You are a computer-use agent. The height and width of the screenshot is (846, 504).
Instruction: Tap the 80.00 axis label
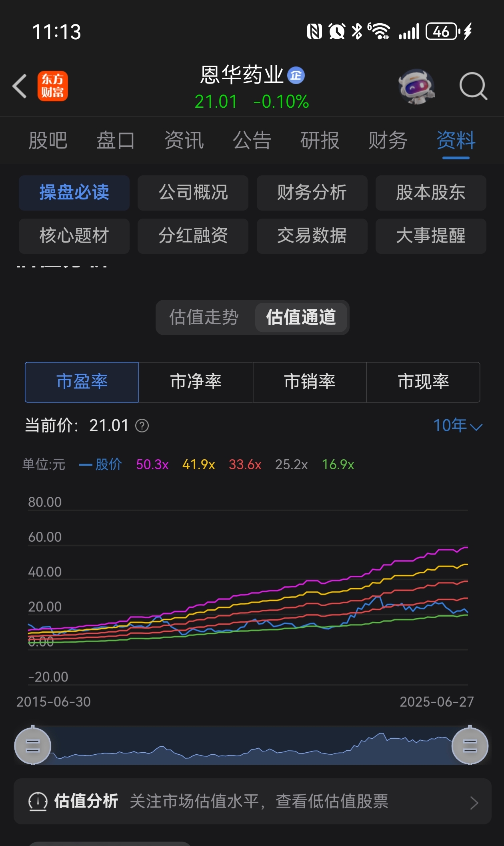pyautogui.click(x=45, y=502)
